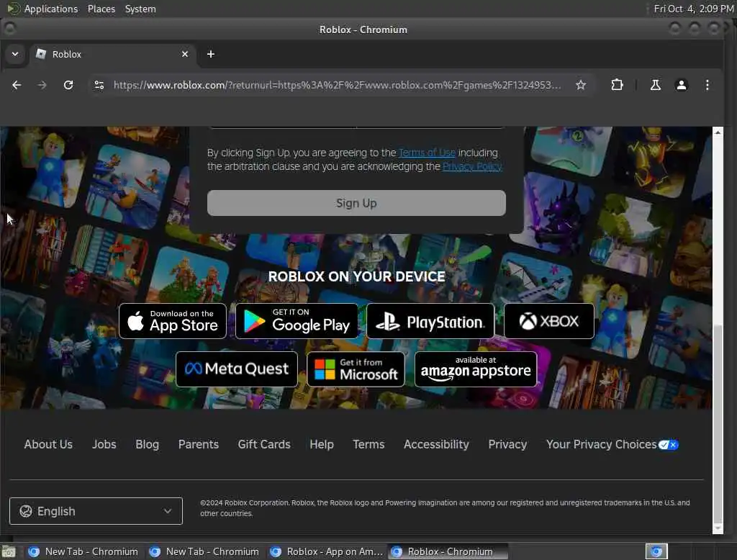Click the address bar URL
Image resolution: width=737 pixels, height=560 pixels.
click(x=337, y=85)
